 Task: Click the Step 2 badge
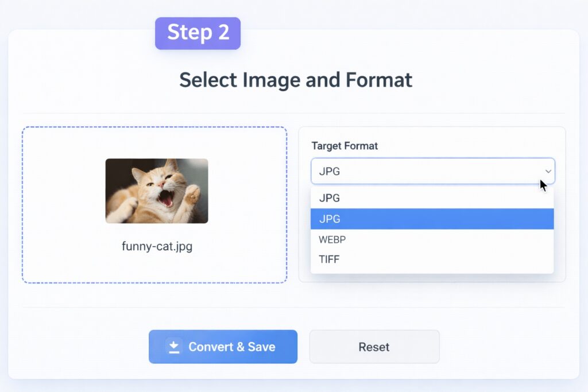pyautogui.click(x=198, y=33)
